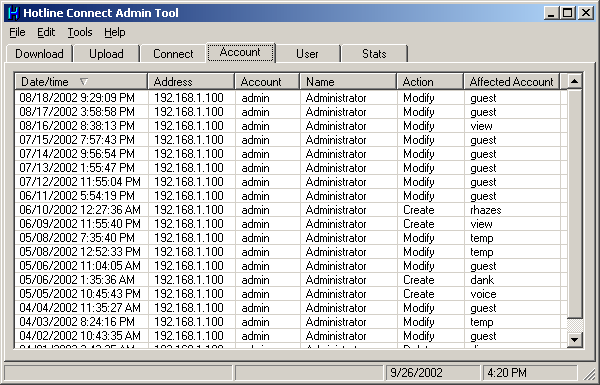Screen dimensions: 600x385
Task: Click 'Create' action in the 06/09/2002 row
Action: 419,224
